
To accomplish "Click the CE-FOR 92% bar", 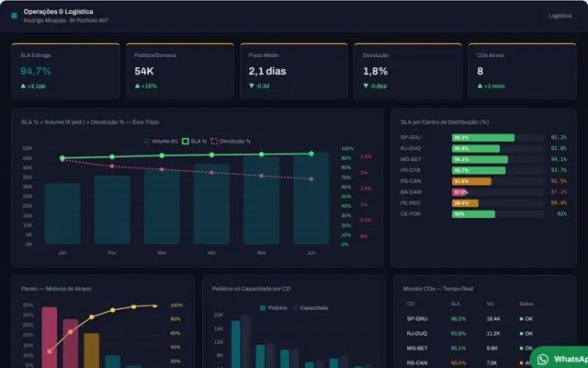I will pyautogui.click(x=473, y=214).
